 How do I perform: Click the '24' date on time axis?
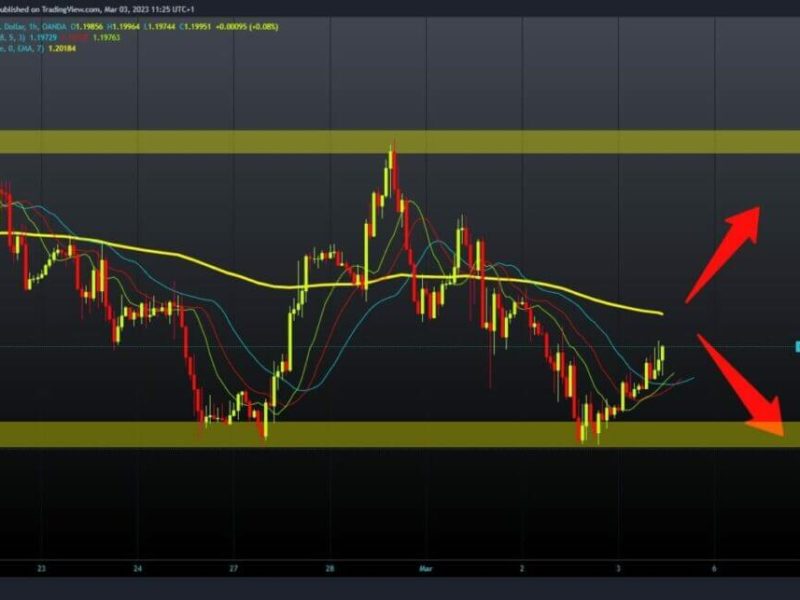[137, 568]
